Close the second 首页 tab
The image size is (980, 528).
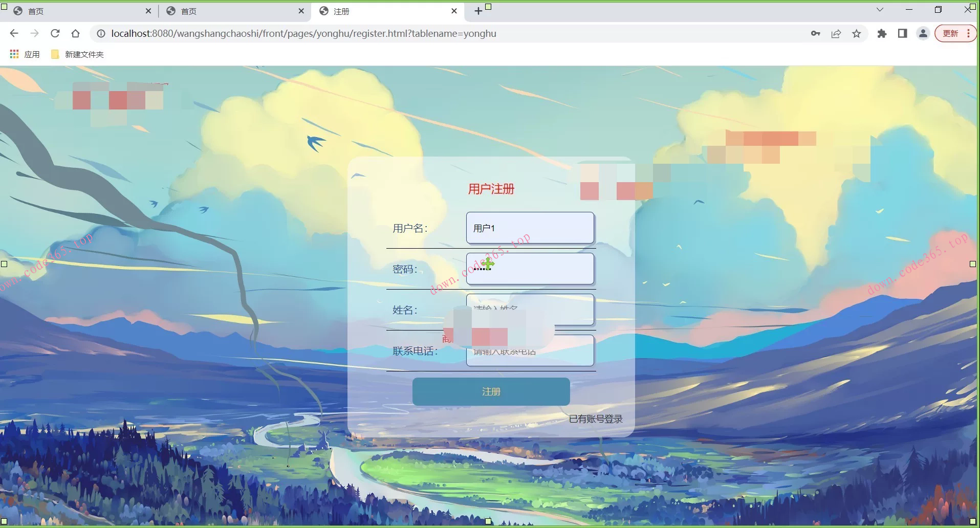pos(301,11)
